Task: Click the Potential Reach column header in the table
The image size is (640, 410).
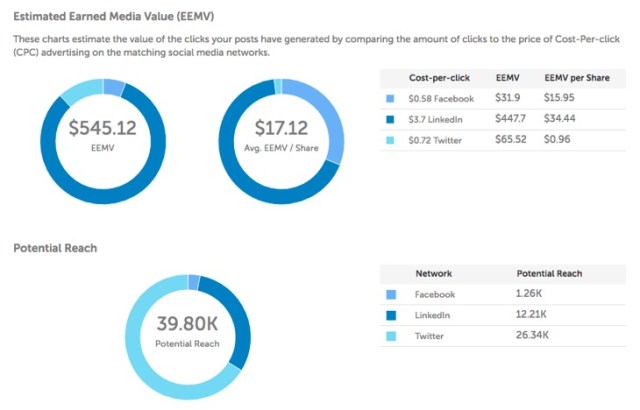Action: coord(549,273)
